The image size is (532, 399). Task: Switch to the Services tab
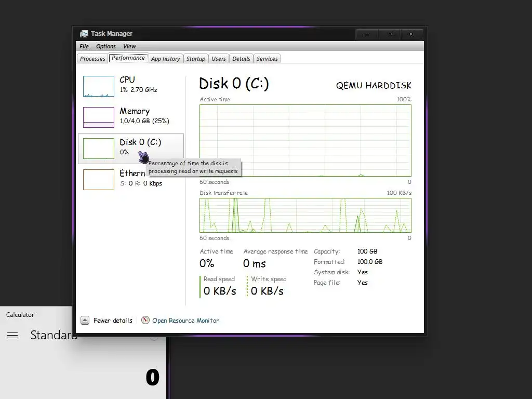click(267, 59)
